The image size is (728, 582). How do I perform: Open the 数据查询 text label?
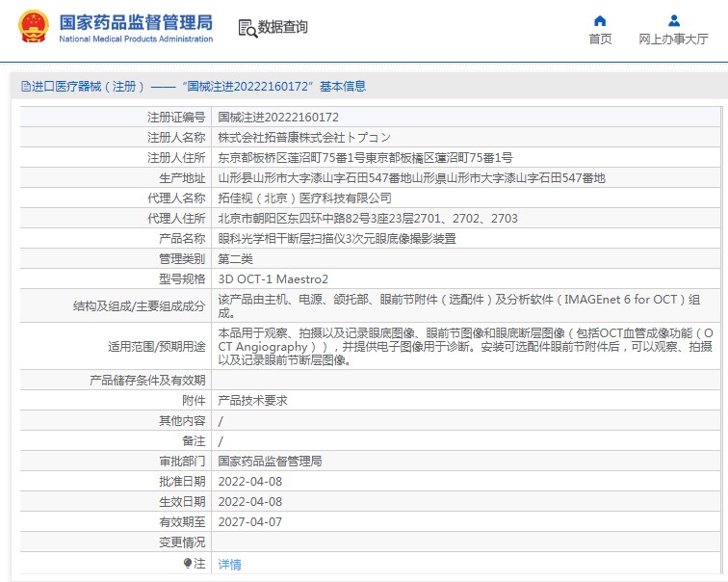click(283, 28)
